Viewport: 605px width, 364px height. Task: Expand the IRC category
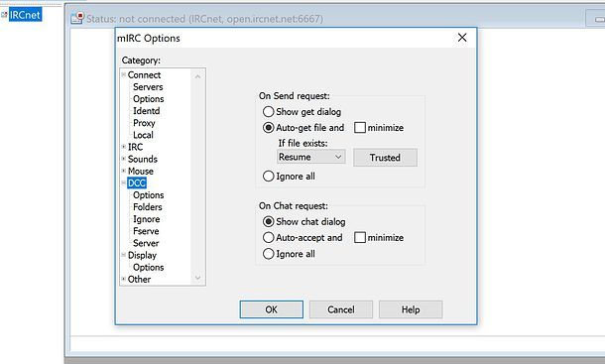pos(123,147)
